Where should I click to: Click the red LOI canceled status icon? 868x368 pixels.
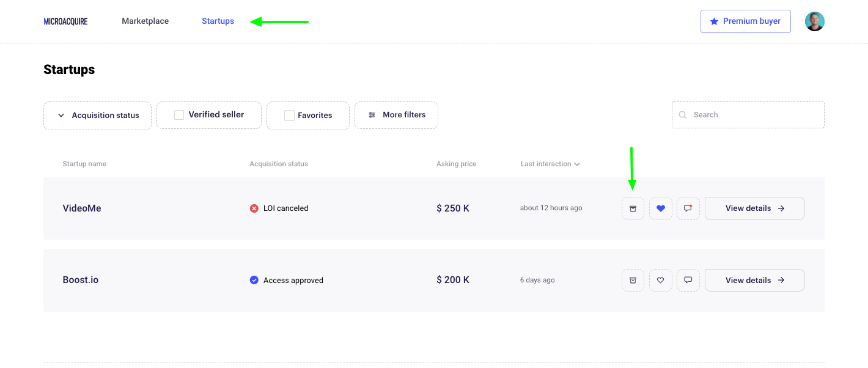pyautogui.click(x=254, y=208)
